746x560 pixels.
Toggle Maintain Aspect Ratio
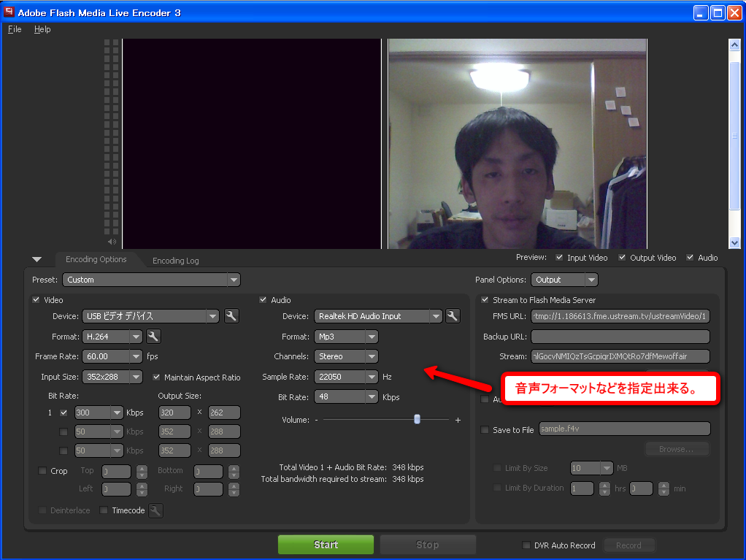pos(157,377)
